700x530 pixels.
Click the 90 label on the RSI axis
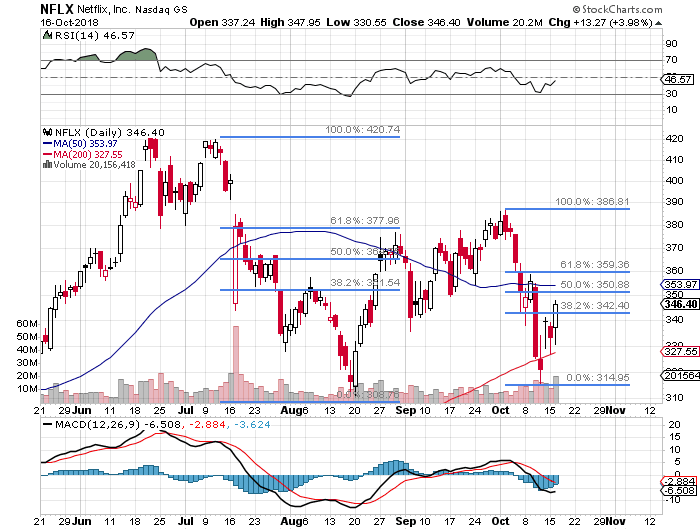[x=671, y=44]
